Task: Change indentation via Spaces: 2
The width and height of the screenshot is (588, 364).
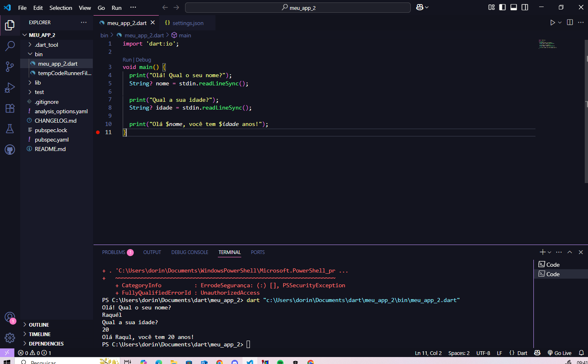Action: coord(459,353)
